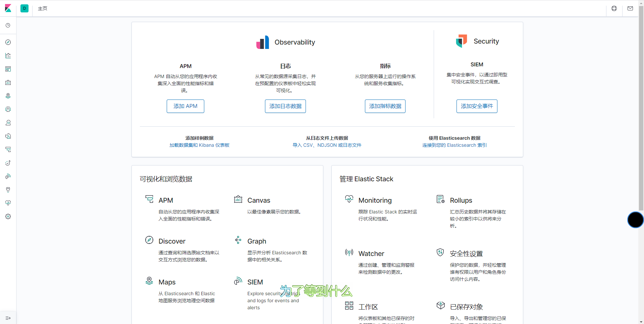Open the 安全性设置 card title

click(466, 254)
